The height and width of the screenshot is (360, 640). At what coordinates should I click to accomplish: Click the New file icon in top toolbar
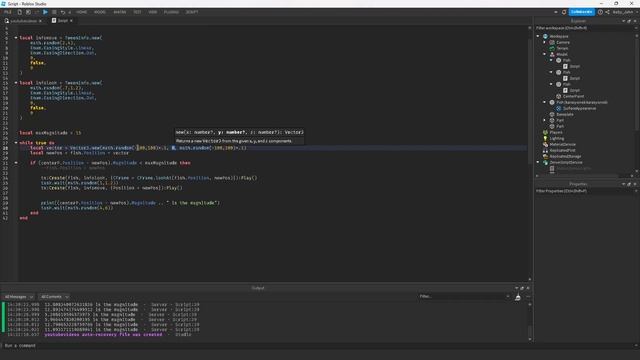[19, 12]
